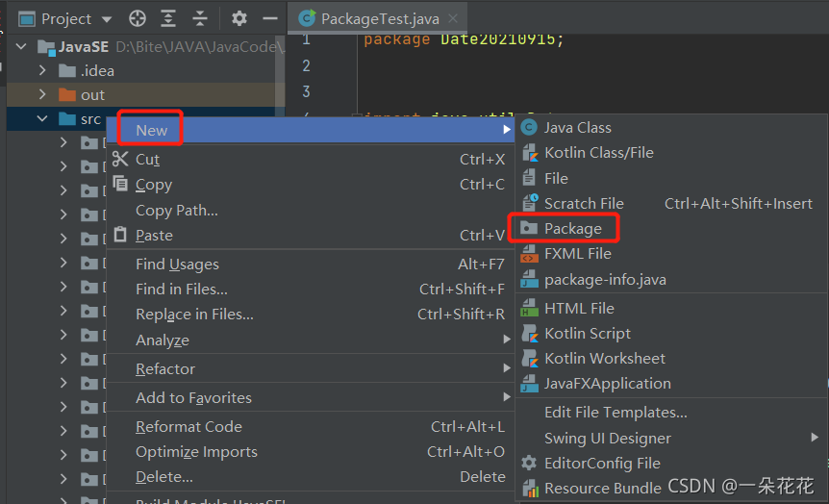This screenshot has height=504, width=829.
Task: Hide the Project panel with minus icon
Action: pos(270,18)
